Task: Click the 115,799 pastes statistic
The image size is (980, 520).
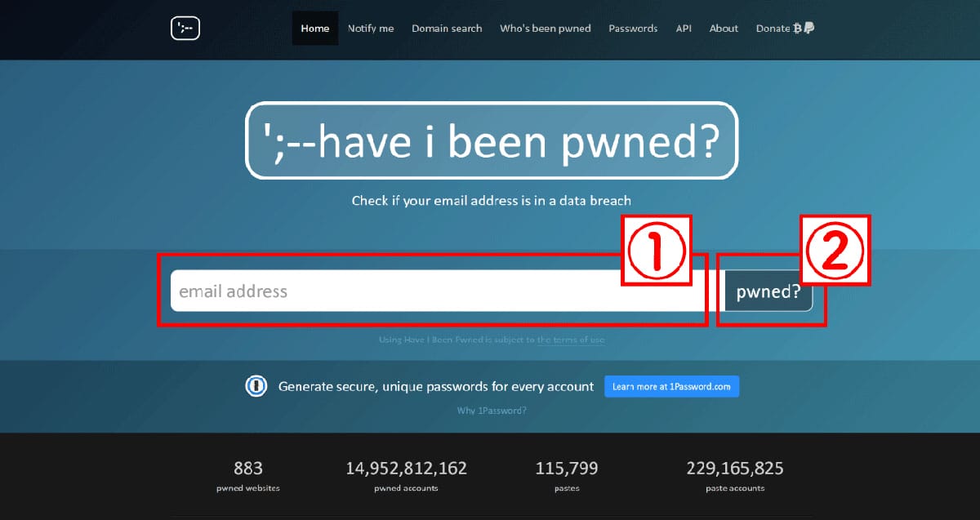Action: coord(567,475)
